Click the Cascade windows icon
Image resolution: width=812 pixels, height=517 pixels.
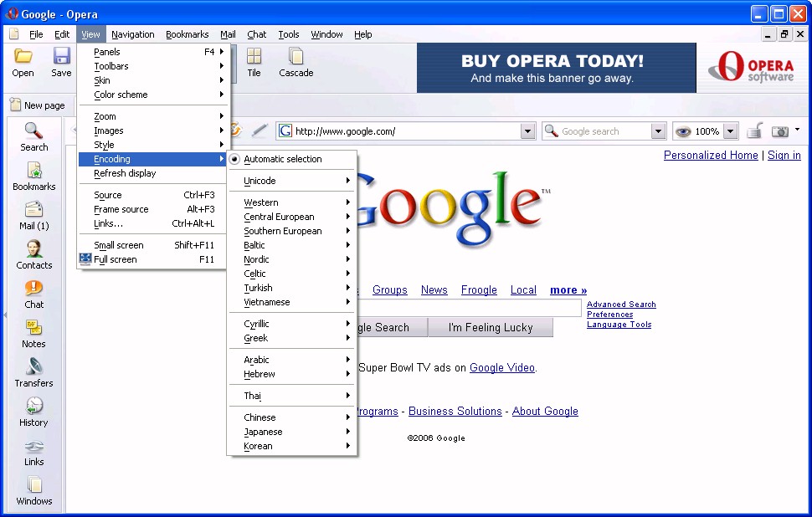tap(296, 55)
